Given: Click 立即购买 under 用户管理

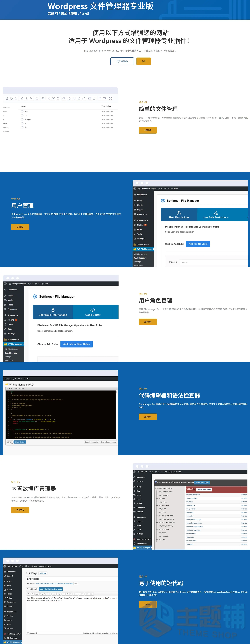Looking at the screenshot, I should pos(20,227).
